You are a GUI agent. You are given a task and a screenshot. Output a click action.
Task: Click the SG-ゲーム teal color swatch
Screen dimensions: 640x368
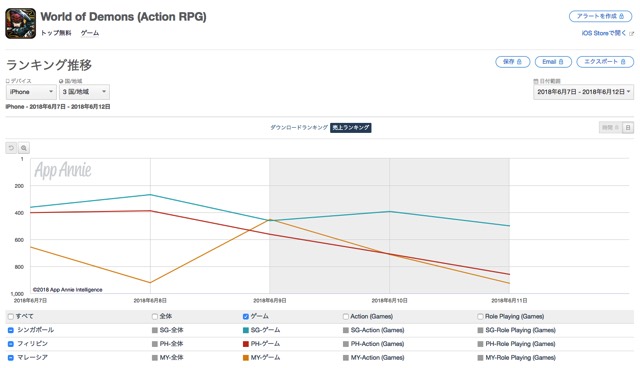pos(246,330)
